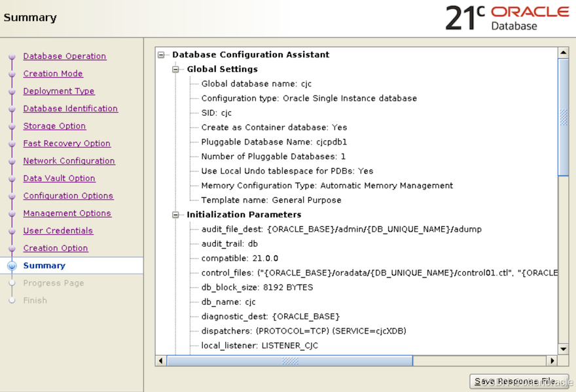Click the 'Database Configuration Assistant' root label
This screenshot has height=392, width=576.
(251, 55)
